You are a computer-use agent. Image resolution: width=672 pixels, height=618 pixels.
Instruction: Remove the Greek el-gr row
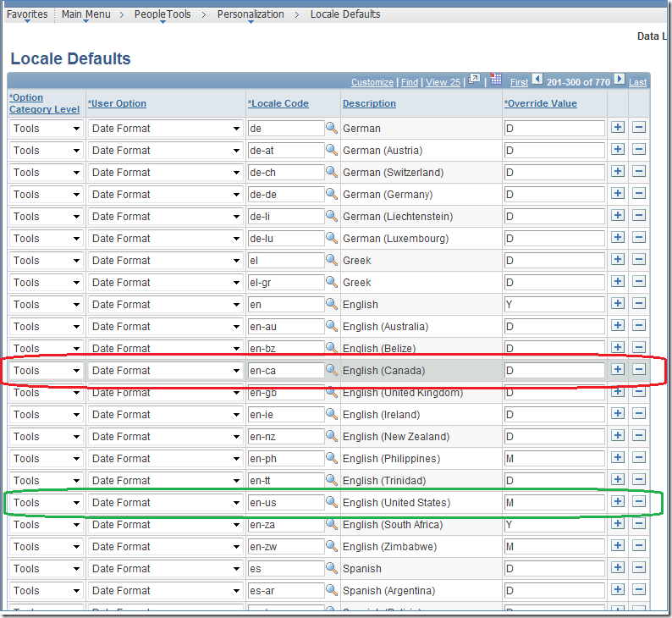[x=639, y=282]
